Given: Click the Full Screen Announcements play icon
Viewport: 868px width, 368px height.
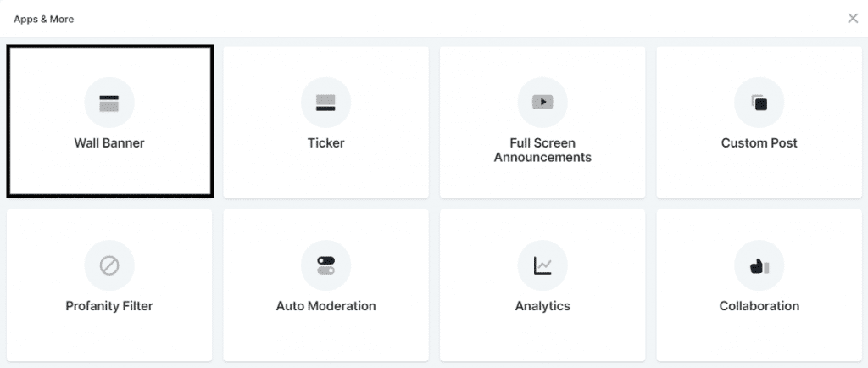Looking at the screenshot, I should (x=542, y=103).
